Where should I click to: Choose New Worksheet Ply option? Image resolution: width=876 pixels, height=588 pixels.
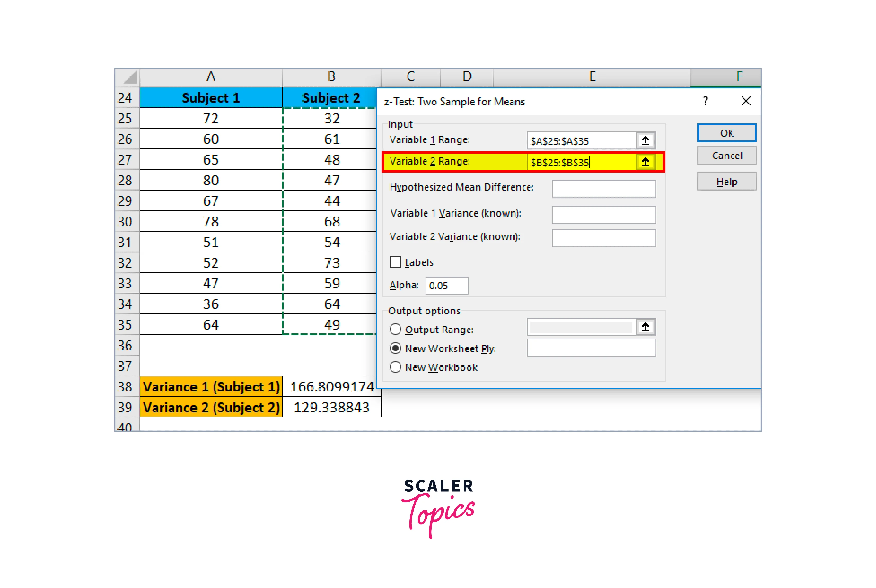pyautogui.click(x=395, y=348)
